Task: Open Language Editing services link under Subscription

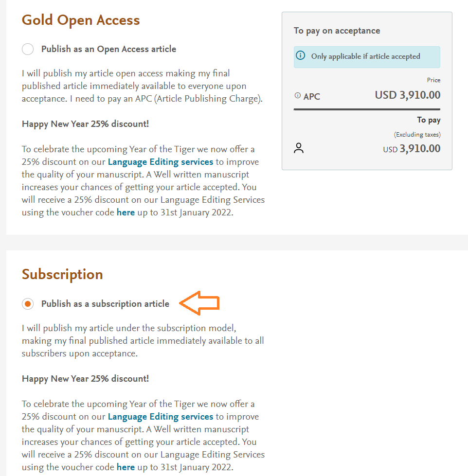Action: 161,417
